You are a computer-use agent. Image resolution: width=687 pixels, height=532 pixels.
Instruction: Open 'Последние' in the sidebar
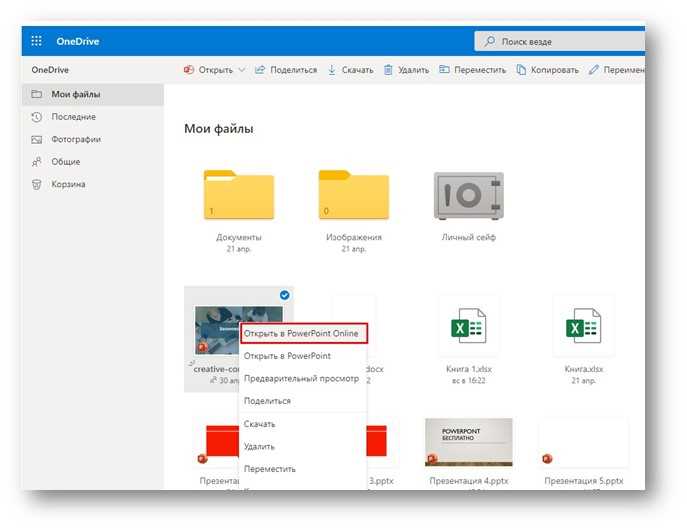[x=74, y=117]
